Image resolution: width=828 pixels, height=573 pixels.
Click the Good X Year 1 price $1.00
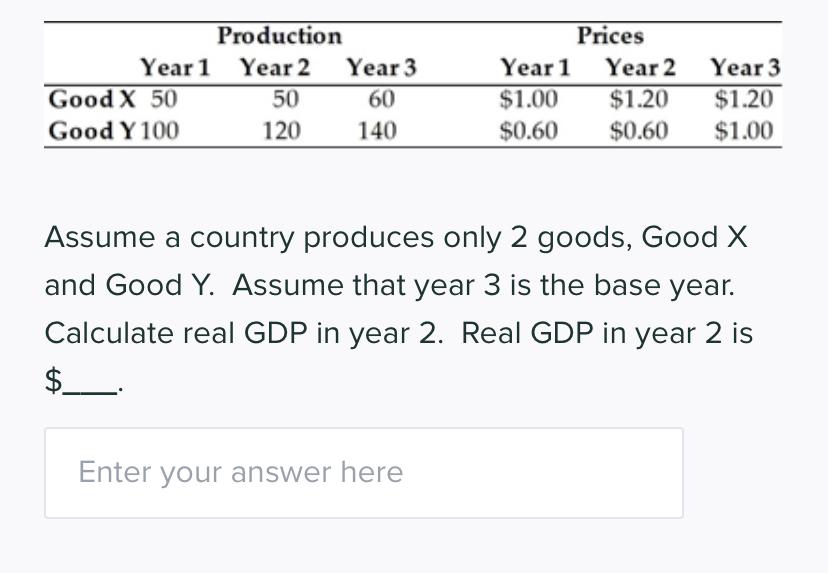[x=529, y=99]
